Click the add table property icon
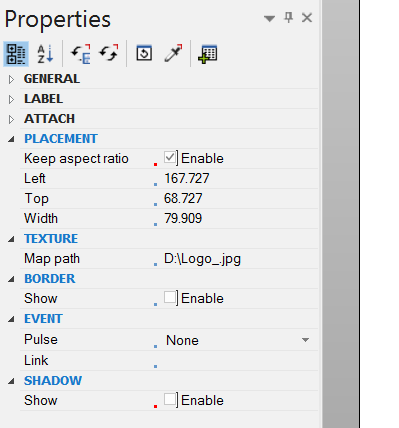The image size is (399, 428). coord(207,54)
